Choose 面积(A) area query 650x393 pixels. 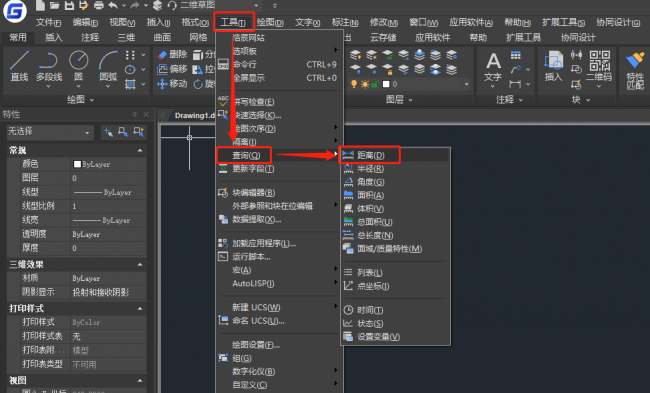click(x=395, y=195)
